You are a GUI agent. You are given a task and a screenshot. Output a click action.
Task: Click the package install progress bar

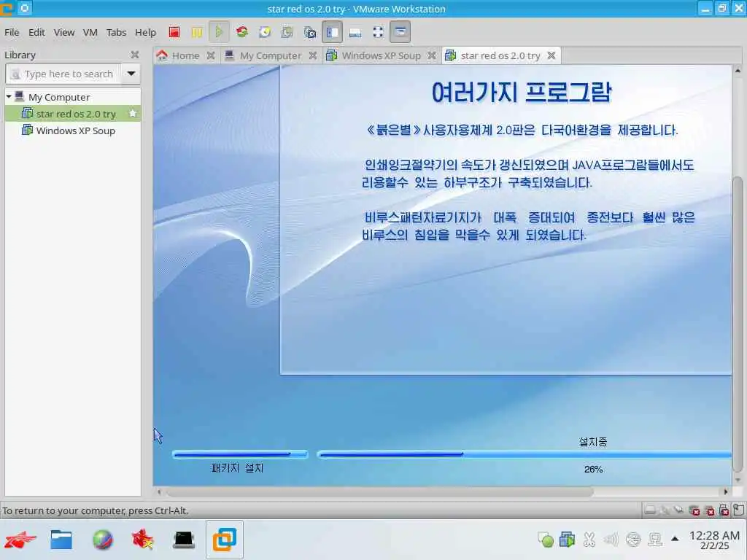pyautogui.click(x=239, y=454)
